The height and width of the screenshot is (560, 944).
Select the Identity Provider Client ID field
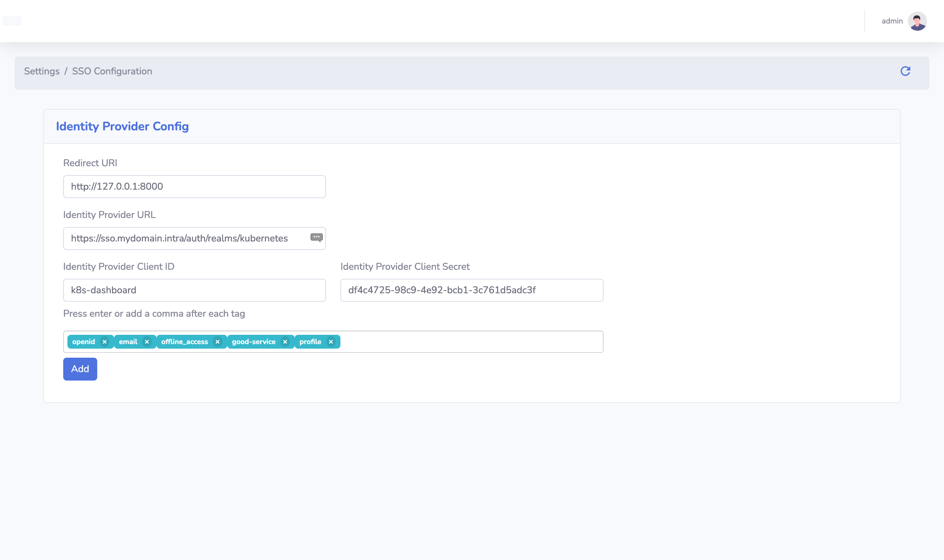tap(194, 290)
